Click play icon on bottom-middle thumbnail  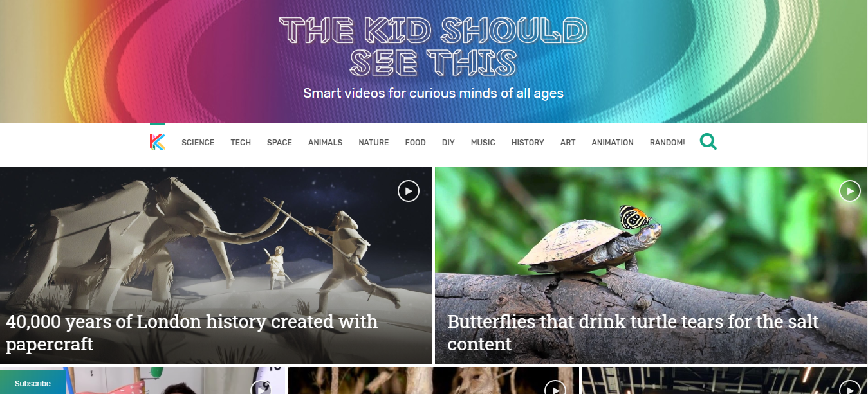[555, 388]
